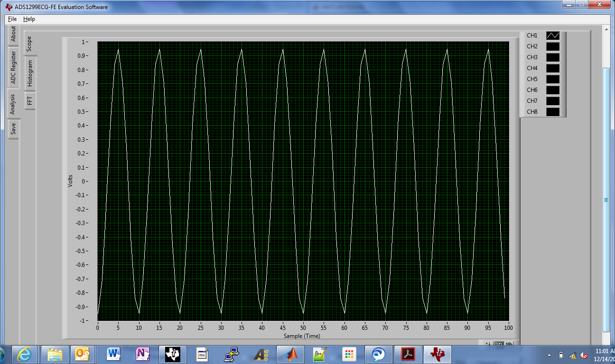Viewport: 615px width, 364px height.
Task: Show the FFT sub-tab
Action: click(29, 100)
